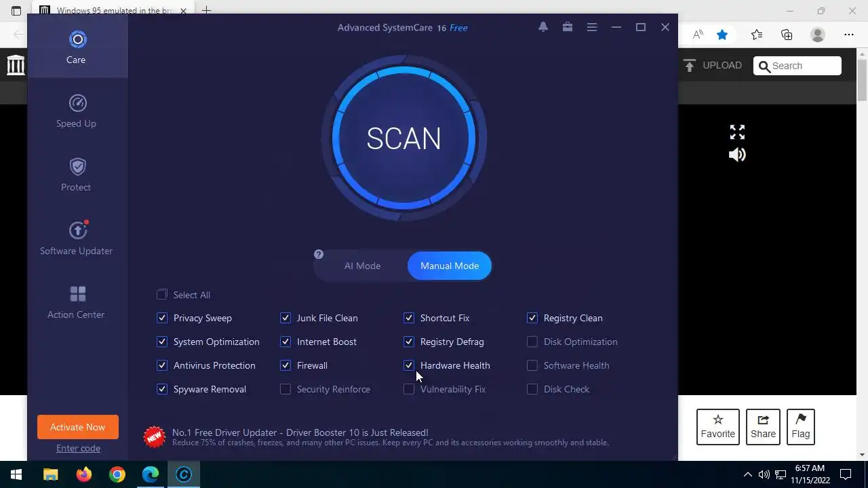Launch Firefox from the taskbar
Image resolution: width=868 pixels, height=488 pixels.
pos(84,474)
